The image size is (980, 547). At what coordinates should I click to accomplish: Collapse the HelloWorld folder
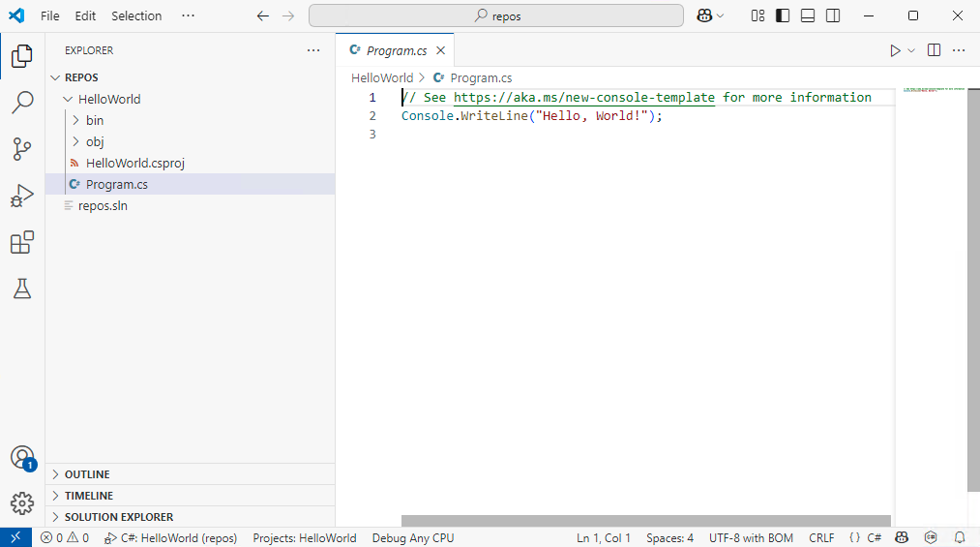point(191,99)
